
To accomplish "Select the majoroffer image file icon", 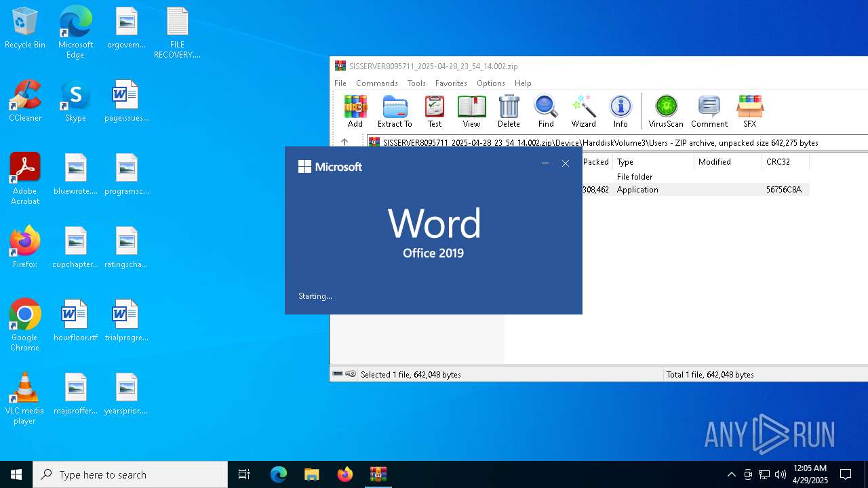I will (75, 394).
